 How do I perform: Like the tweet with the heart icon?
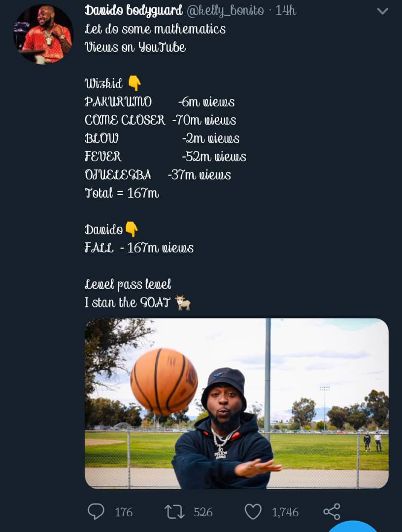click(x=253, y=512)
